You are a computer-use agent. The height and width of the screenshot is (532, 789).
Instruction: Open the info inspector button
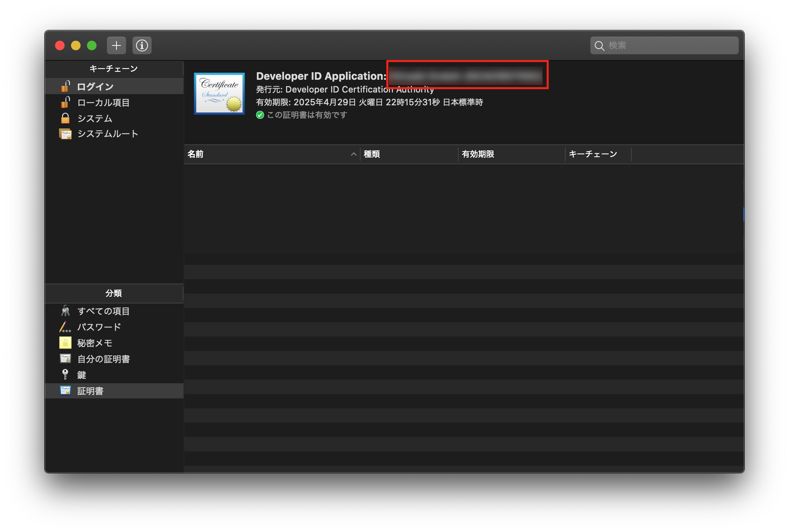click(142, 45)
